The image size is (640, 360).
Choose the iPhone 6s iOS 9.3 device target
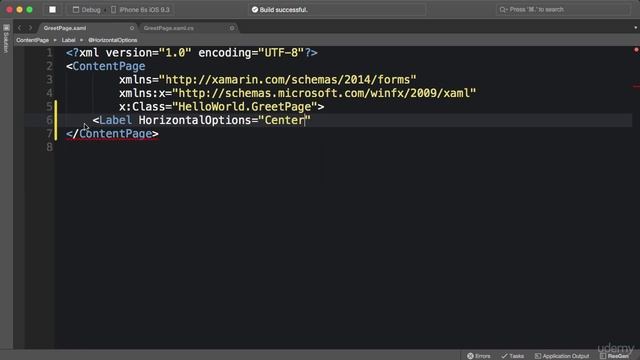tap(140, 9)
